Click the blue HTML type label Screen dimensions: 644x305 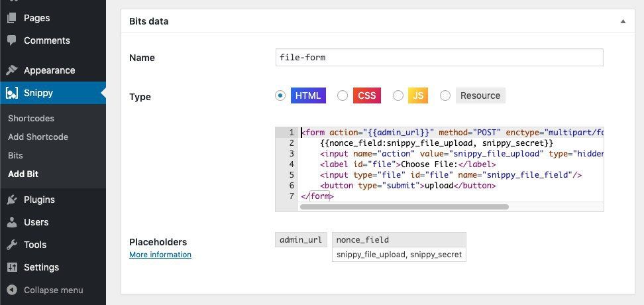click(308, 95)
